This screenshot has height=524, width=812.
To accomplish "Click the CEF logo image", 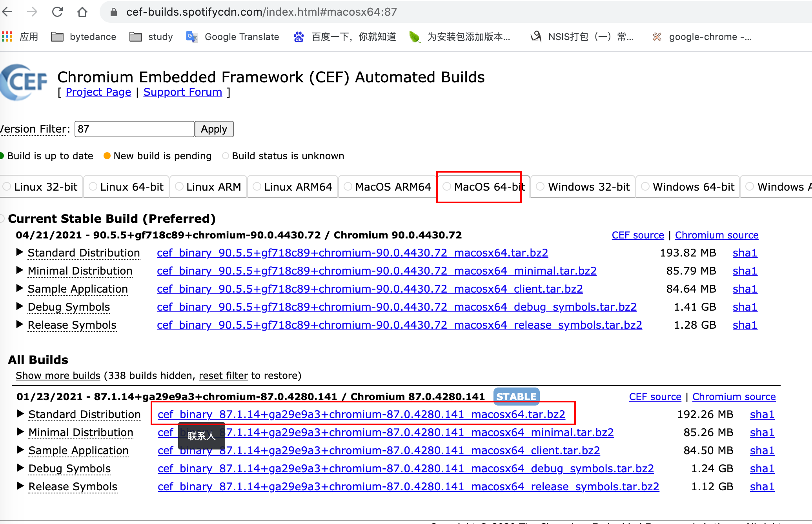I will [x=24, y=82].
